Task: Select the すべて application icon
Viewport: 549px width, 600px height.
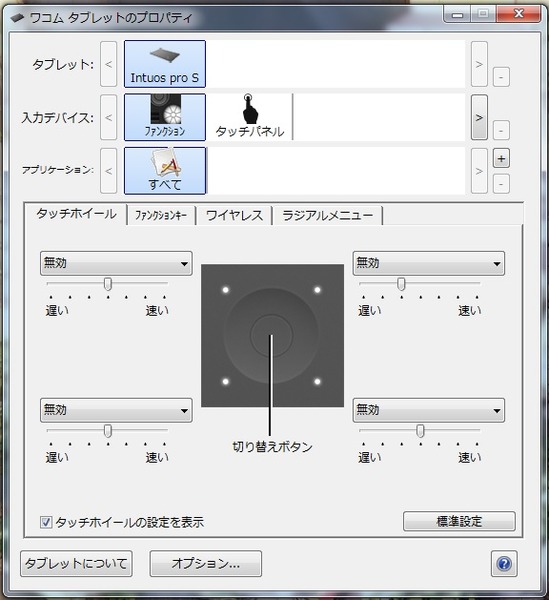Action: click(165, 171)
